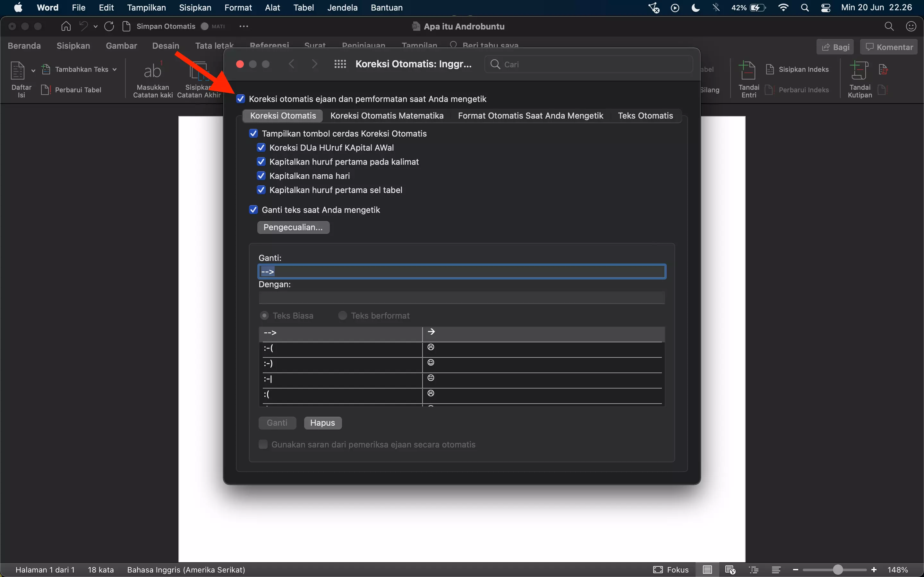The width and height of the screenshot is (924, 577).
Task: Select the Teks berformat radio button
Action: tap(342, 316)
